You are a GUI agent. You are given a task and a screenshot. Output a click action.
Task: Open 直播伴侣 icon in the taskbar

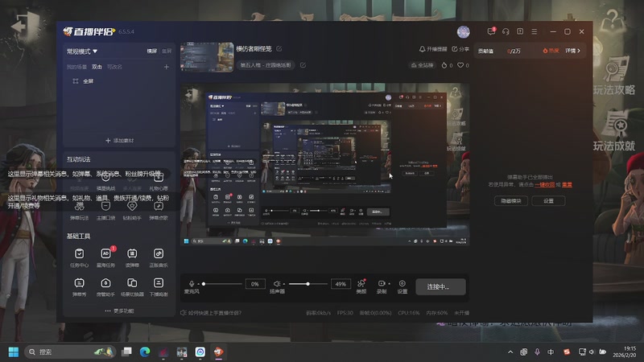coord(218,352)
